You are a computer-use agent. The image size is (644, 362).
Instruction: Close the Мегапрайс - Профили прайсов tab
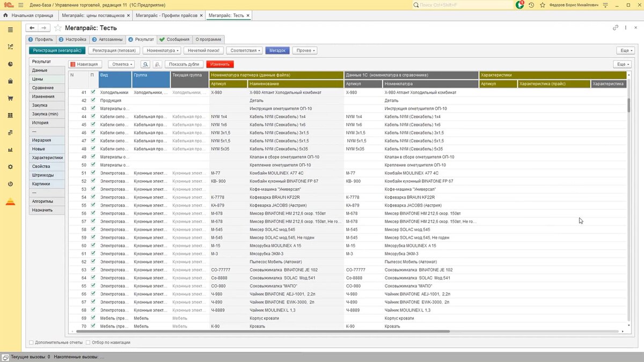click(201, 16)
